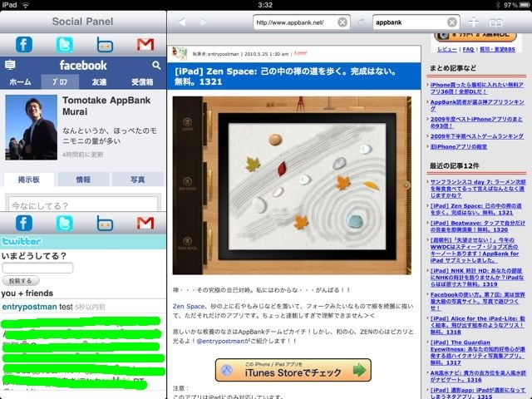
Task: Go back with browser back arrow
Action: click(x=182, y=22)
